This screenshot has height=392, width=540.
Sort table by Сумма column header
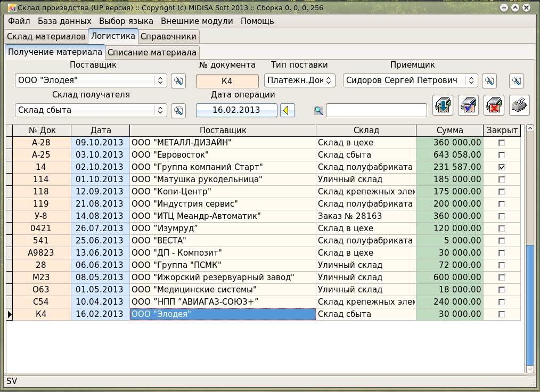click(x=449, y=130)
